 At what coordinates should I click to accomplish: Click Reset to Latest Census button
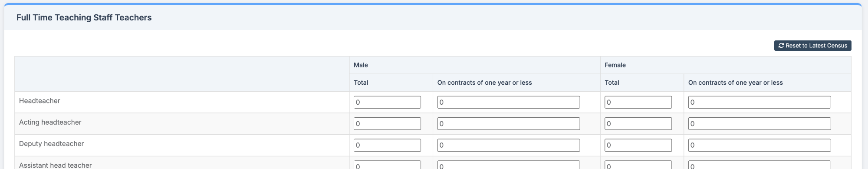tap(812, 46)
